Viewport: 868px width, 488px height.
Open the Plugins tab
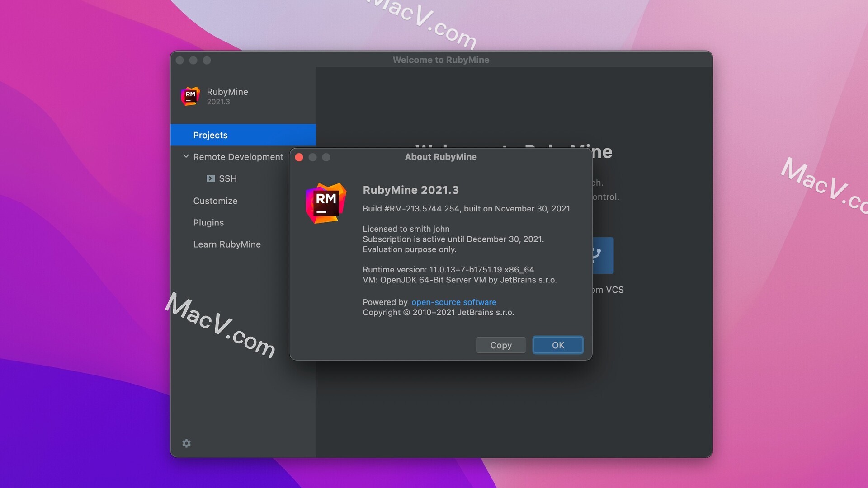tap(208, 223)
